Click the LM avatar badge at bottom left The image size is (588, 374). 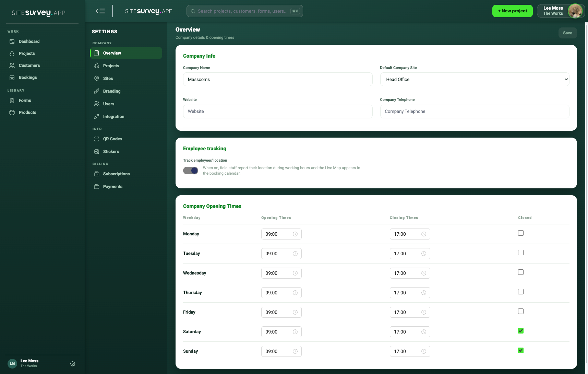[12, 364]
